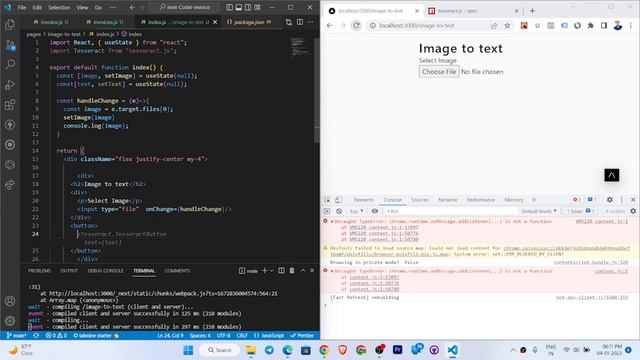Open the Default levels dropdown
Screen dimensions: 640x360
539,211
